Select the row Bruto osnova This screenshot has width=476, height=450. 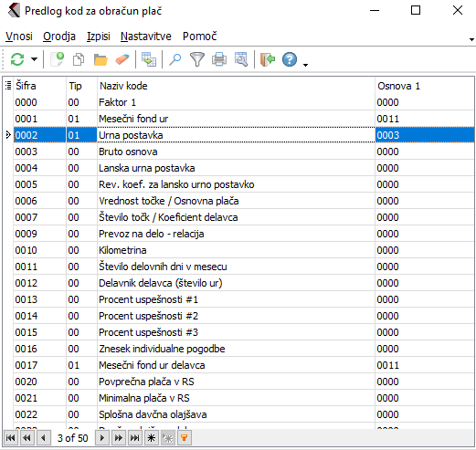click(244, 152)
